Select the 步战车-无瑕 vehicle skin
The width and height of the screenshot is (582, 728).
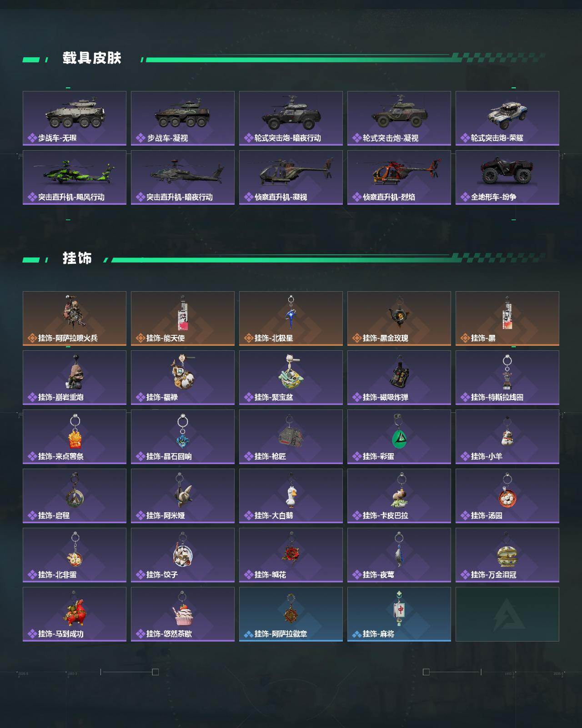click(x=75, y=118)
